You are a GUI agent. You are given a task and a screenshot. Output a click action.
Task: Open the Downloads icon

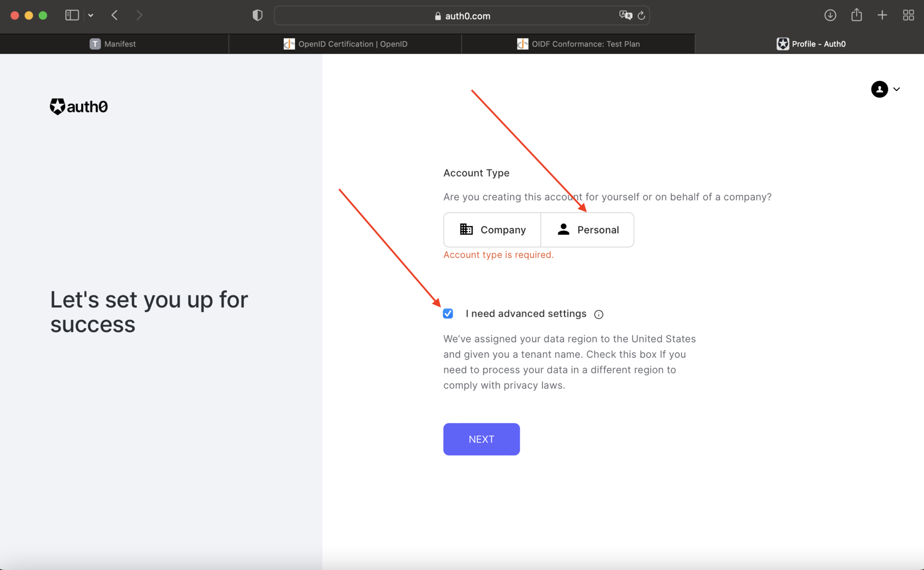point(830,15)
